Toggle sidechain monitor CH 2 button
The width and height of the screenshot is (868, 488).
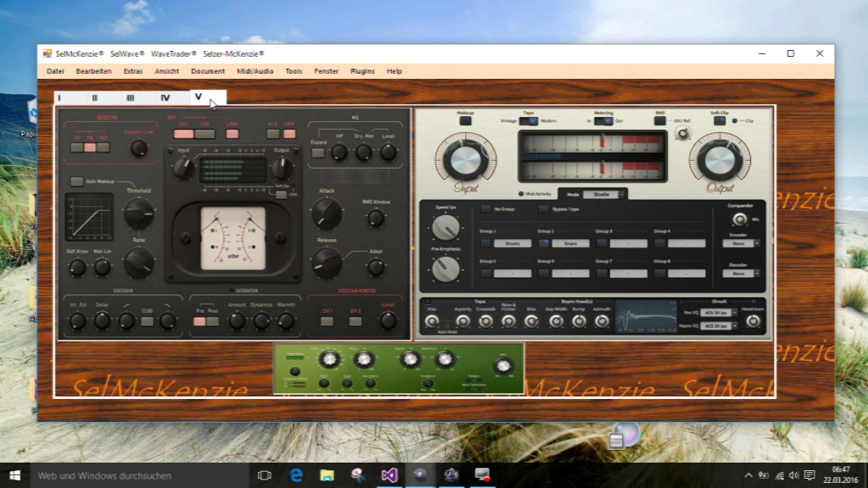355,321
